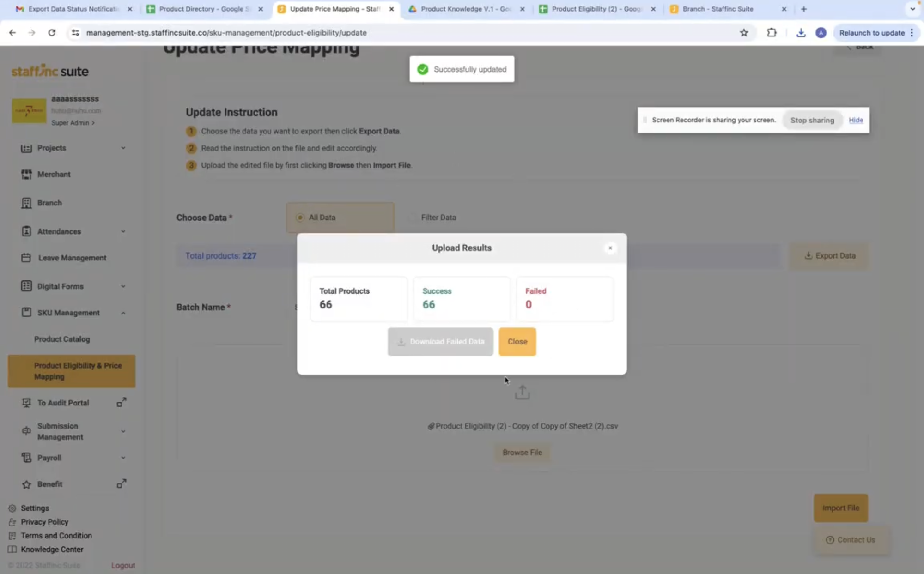Collapse the SKU Management section

pos(123,313)
